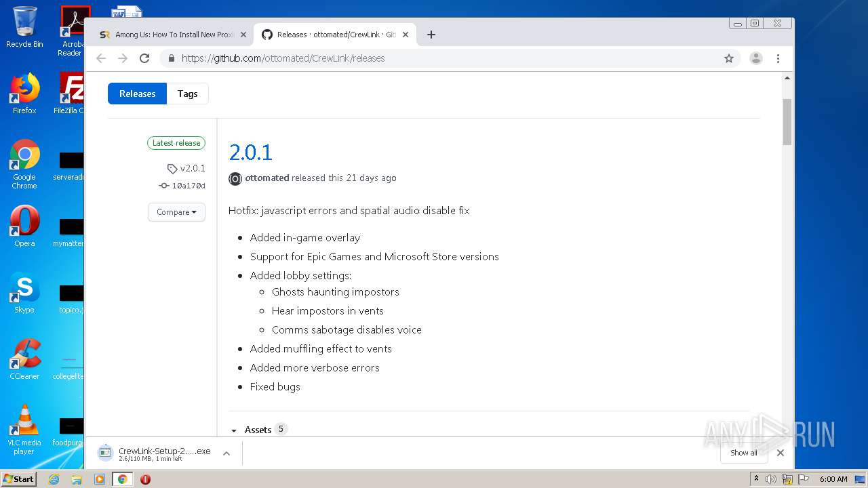Screen dimensions: 868x488
Task: Click the 'Fixed bugs' bullet
Action: click(x=275, y=386)
